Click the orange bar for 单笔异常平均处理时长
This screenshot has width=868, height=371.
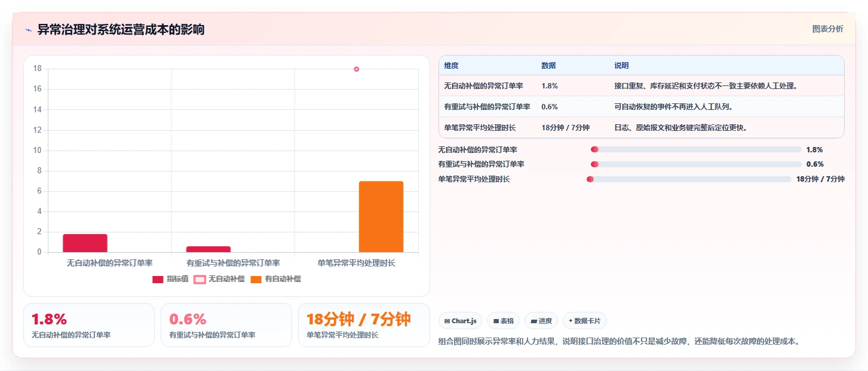381,216
